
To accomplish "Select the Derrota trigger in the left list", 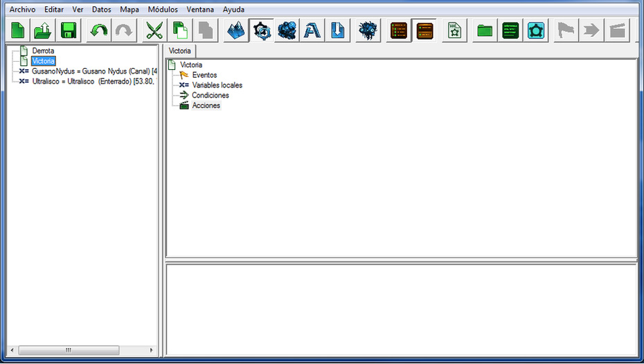I will tap(43, 51).
